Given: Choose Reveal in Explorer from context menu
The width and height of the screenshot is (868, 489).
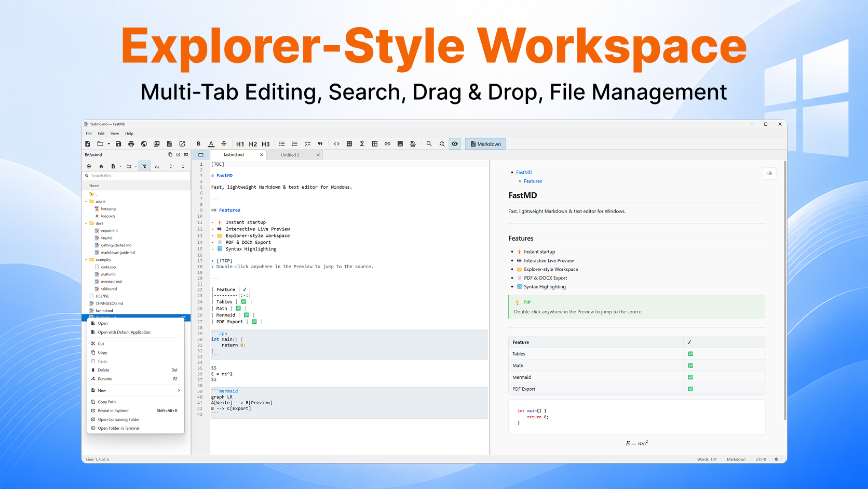Looking at the screenshot, I should pos(135,411).
